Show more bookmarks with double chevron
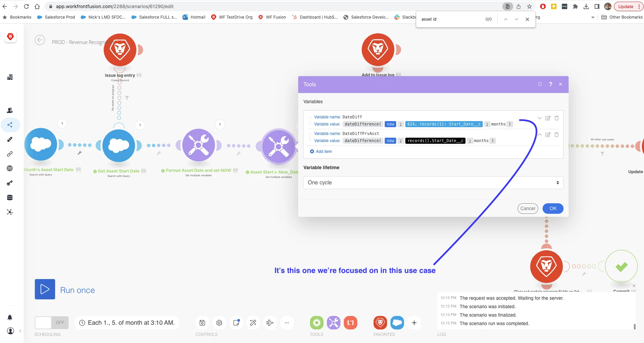Image resolution: width=644 pixels, height=343 pixels. (x=593, y=17)
